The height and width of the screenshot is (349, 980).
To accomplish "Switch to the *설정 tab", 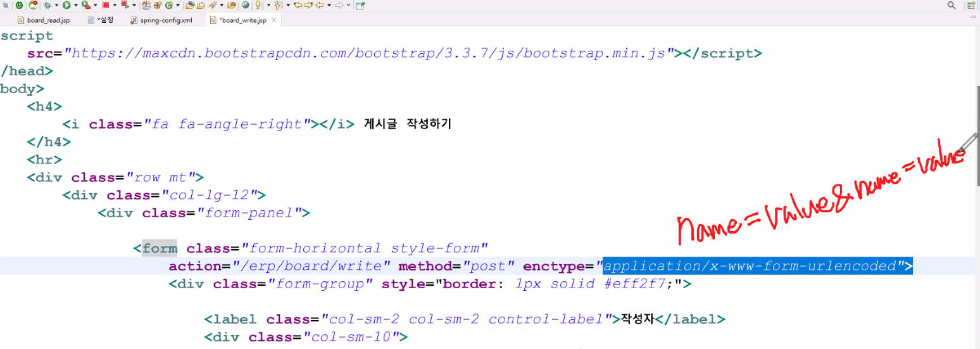I will click(x=101, y=20).
